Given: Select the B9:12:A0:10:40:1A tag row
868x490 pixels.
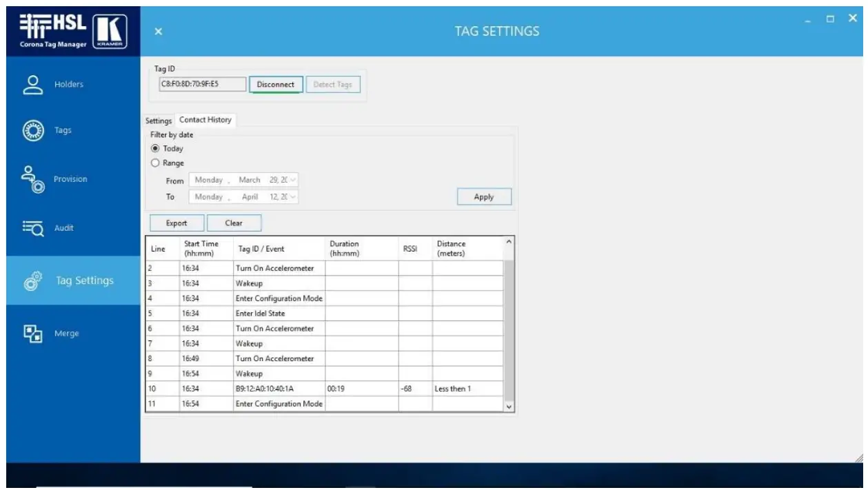Looking at the screenshot, I should point(325,389).
